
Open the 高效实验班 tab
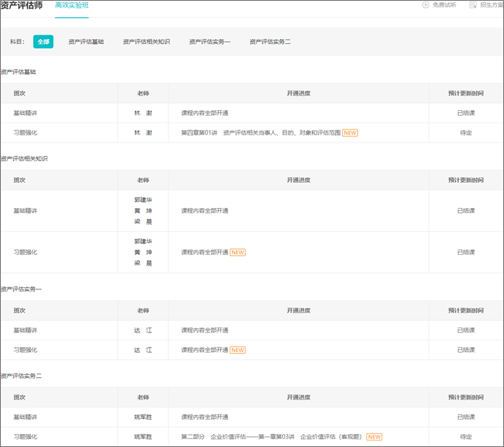click(x=72, y=6)
